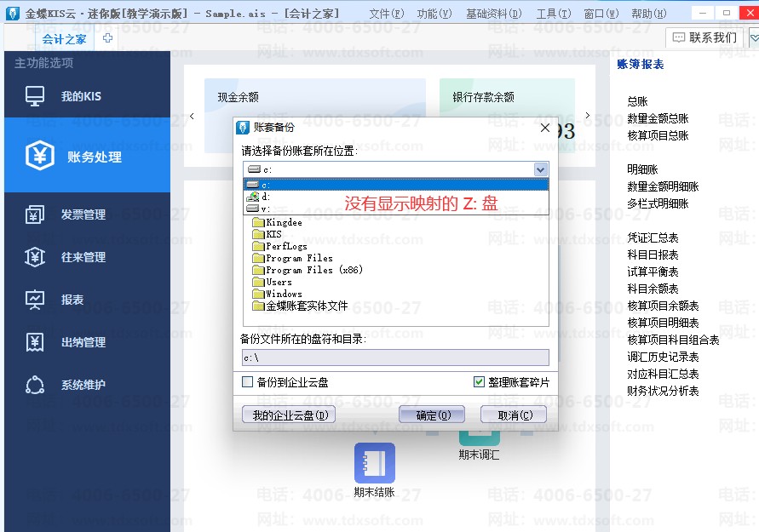Cancel backup with 取消(C) button
This screenshot has height=532, width=759.
point(514,415)
